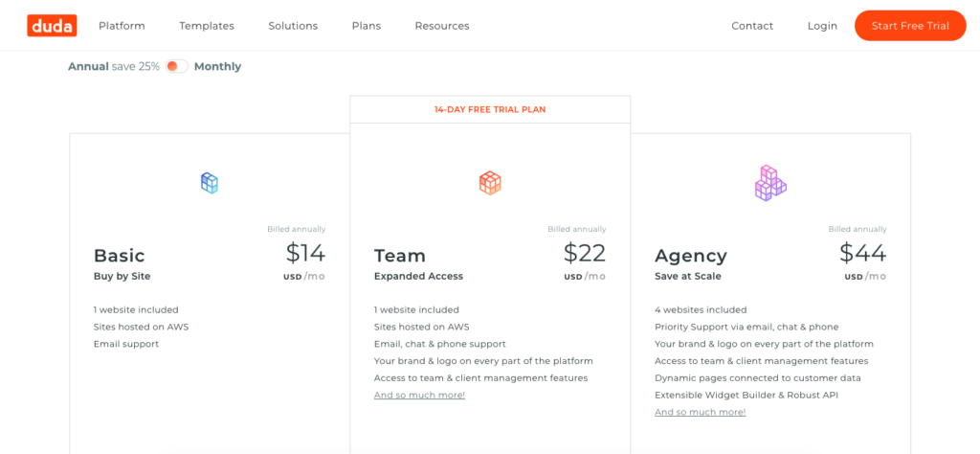Open the Platform menu
The image size is (980, 454).
(122, 26)
